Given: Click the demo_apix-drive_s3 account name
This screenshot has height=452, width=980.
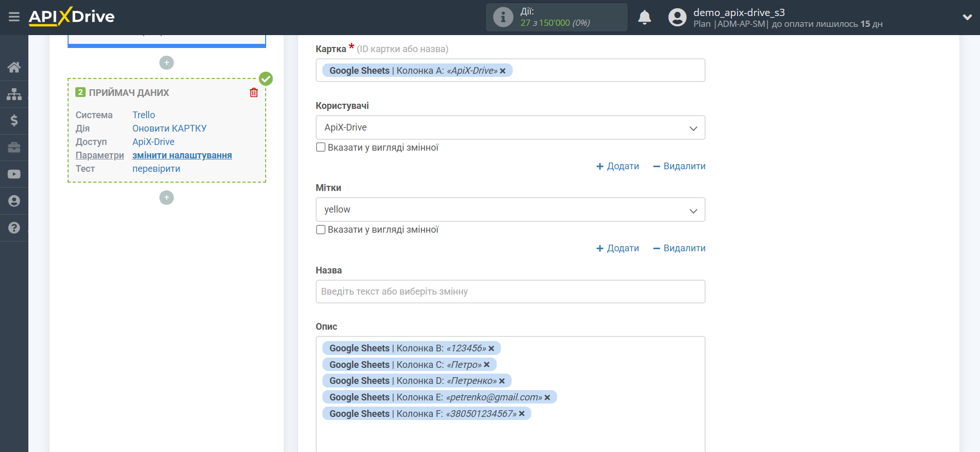Looking at the screenshot, I should pos(739,12).
